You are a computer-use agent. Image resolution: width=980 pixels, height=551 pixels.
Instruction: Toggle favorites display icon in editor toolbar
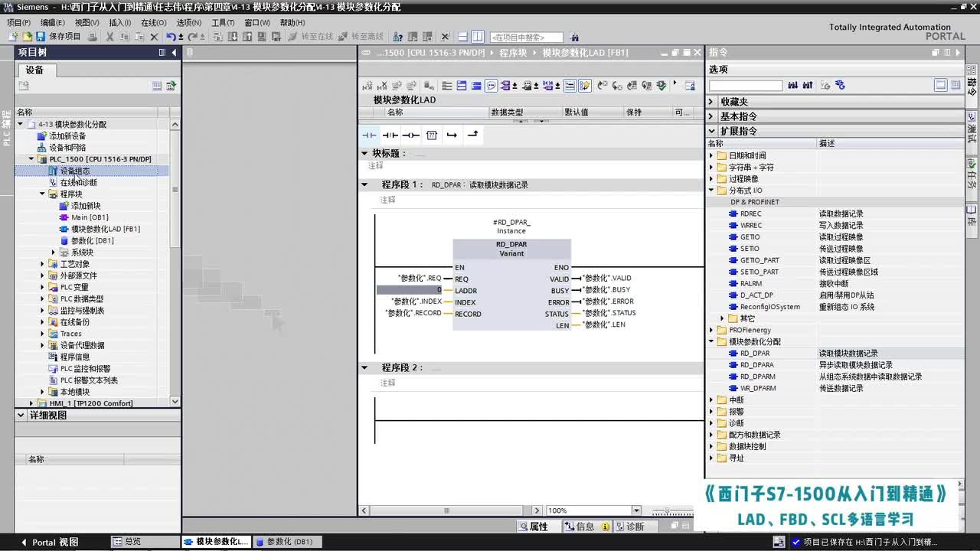583,86
